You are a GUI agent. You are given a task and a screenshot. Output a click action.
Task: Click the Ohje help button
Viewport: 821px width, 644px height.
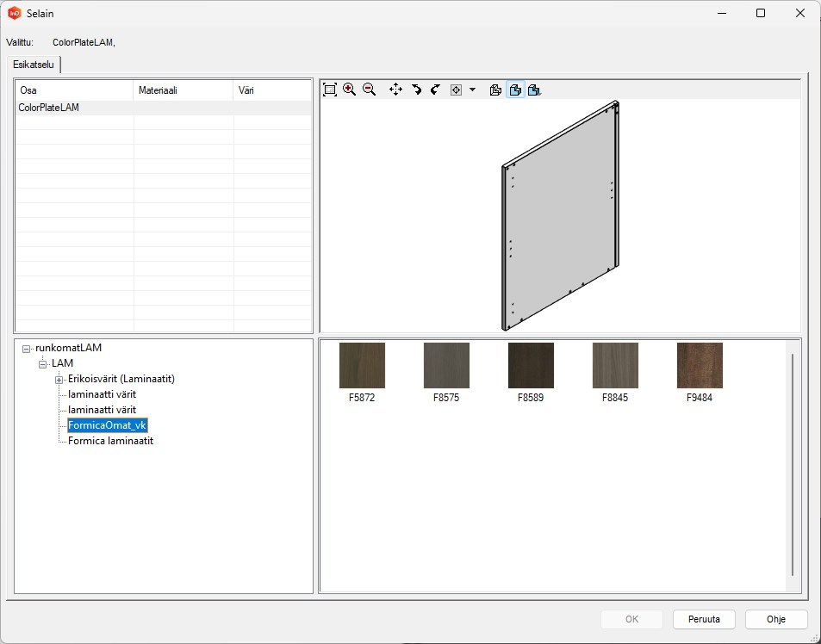point(776,619)
